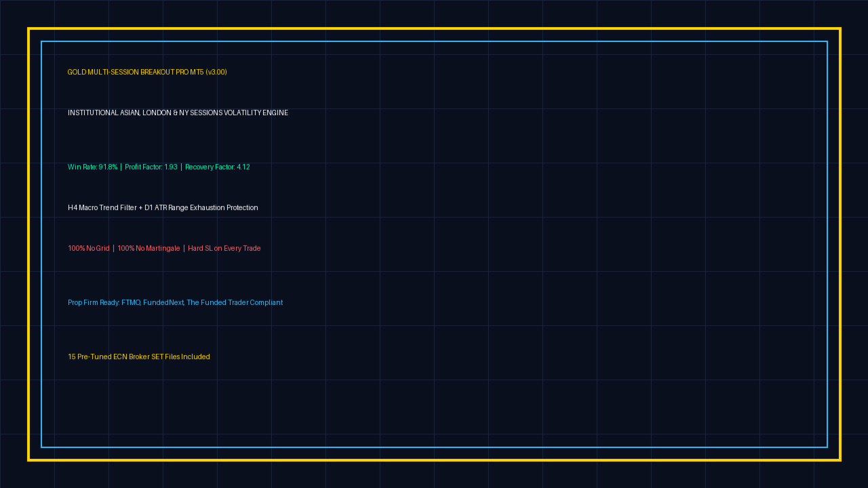Click '15 Pre-Tuned ECN Broker SET Files Included'
868x488 pixels.
pyautogui.click(x=139, y=357)
